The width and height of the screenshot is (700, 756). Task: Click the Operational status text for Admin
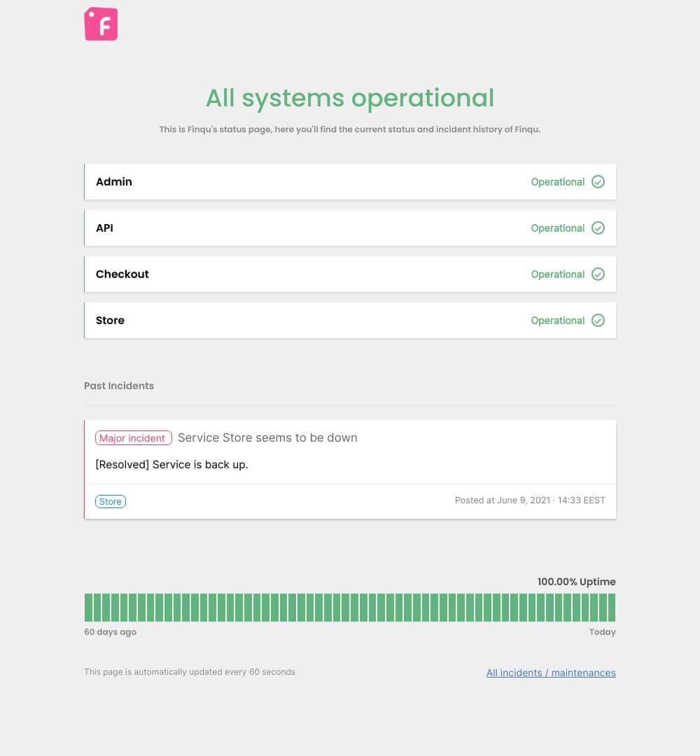click(x=557, y=182)
